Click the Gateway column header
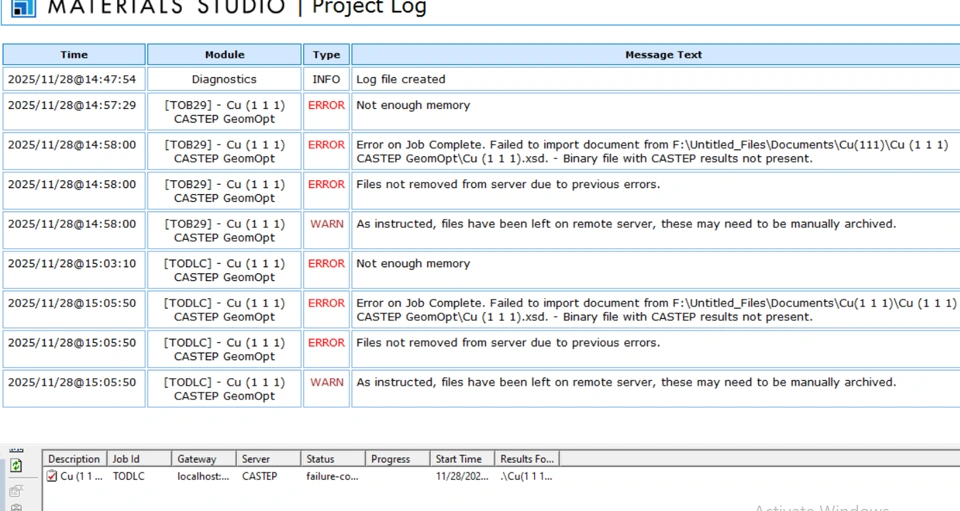 pos(203,459)
